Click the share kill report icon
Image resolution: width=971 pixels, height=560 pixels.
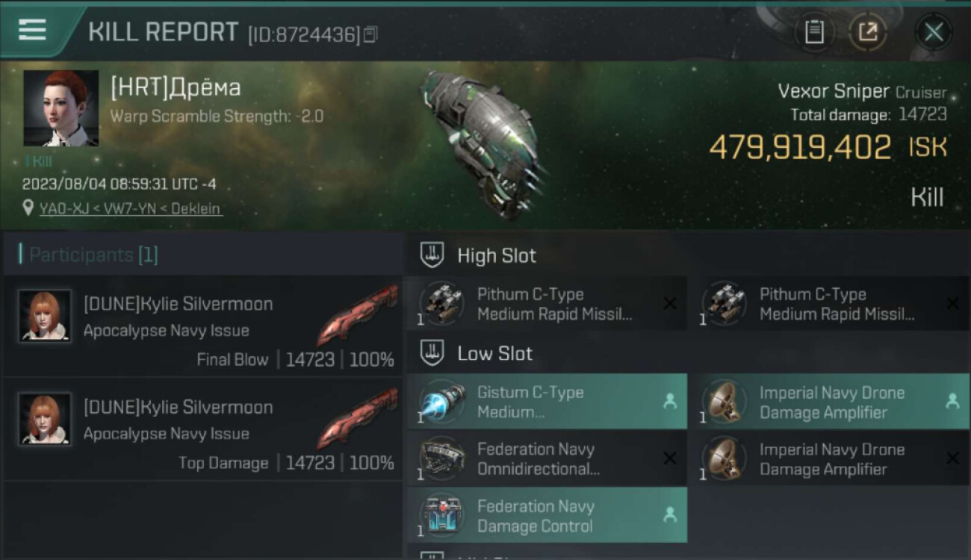pos(868,32)
